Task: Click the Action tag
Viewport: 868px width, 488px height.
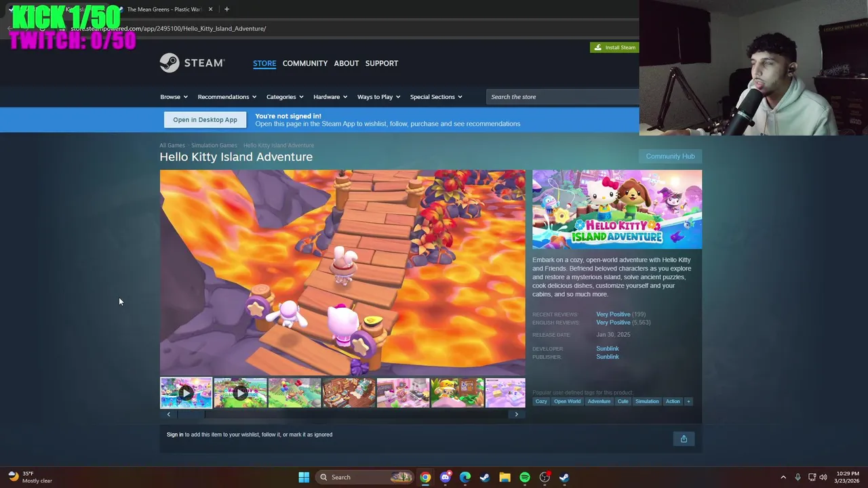Action: click(673, 401)
